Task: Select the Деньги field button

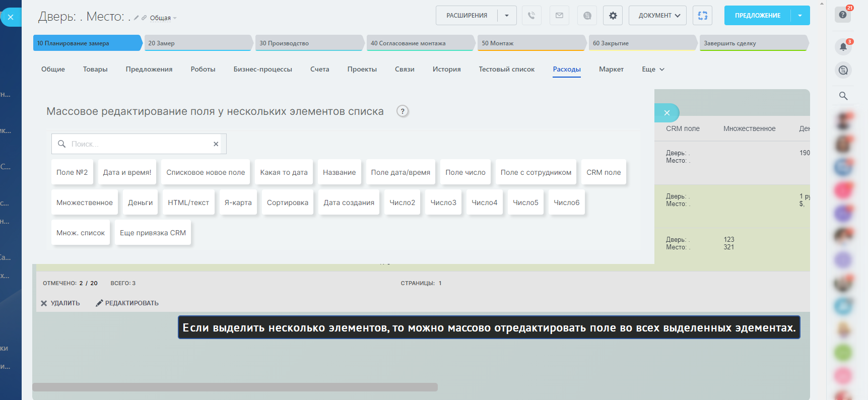Action: tap(140, 203)
